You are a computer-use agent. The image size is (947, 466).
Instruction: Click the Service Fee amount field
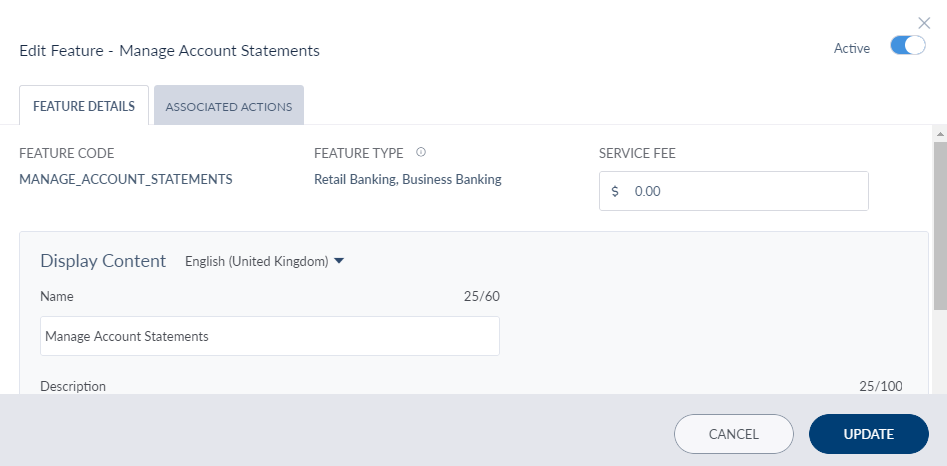745,191
